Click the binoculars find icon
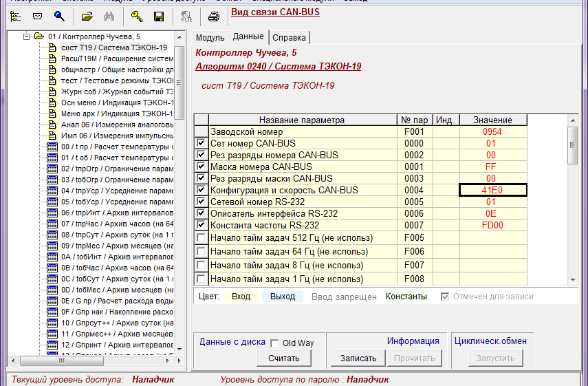Viewport: 588px width, 386px height. point(109,17)
